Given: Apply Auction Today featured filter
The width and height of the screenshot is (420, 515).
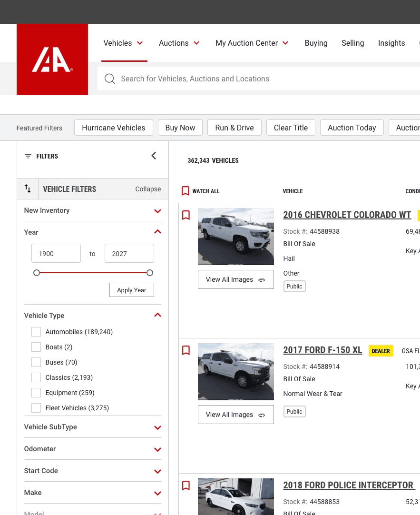Looking at the screenshot, I should (x=352, y=128).
